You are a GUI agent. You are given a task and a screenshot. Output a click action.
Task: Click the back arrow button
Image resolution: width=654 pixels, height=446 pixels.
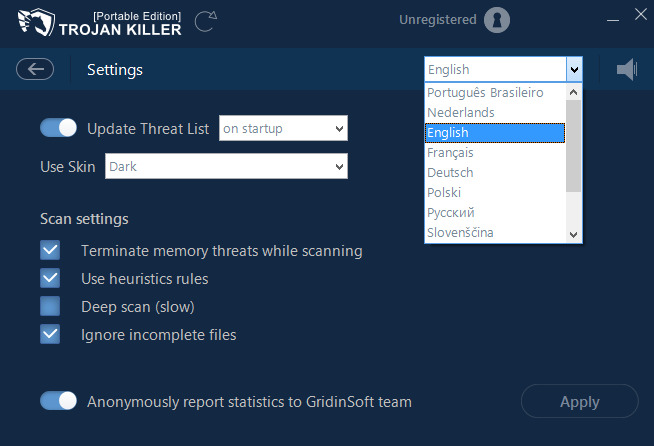click(x=35, y=69)
